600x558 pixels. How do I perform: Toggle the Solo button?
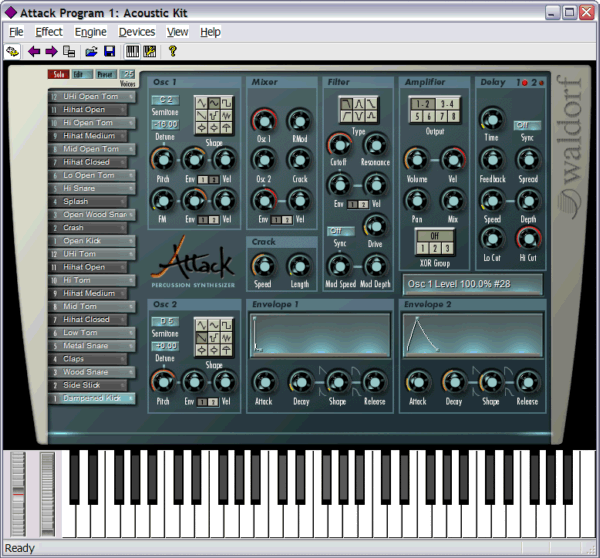tap(58, 74)
